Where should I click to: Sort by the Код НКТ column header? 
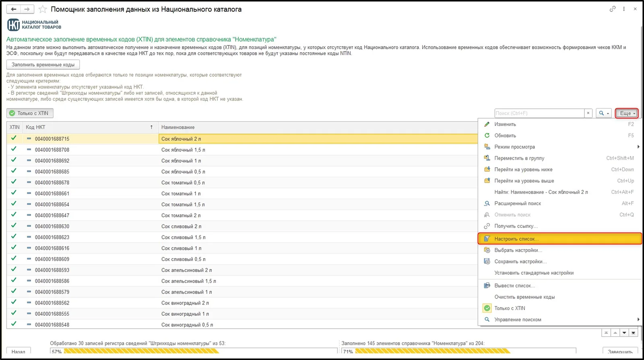(x=90, y=127)
